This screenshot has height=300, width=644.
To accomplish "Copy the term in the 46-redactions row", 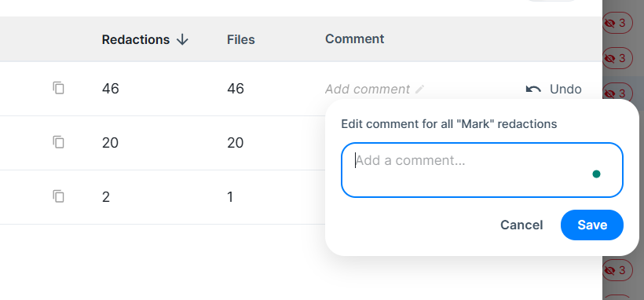I will [x=59, y=88].
